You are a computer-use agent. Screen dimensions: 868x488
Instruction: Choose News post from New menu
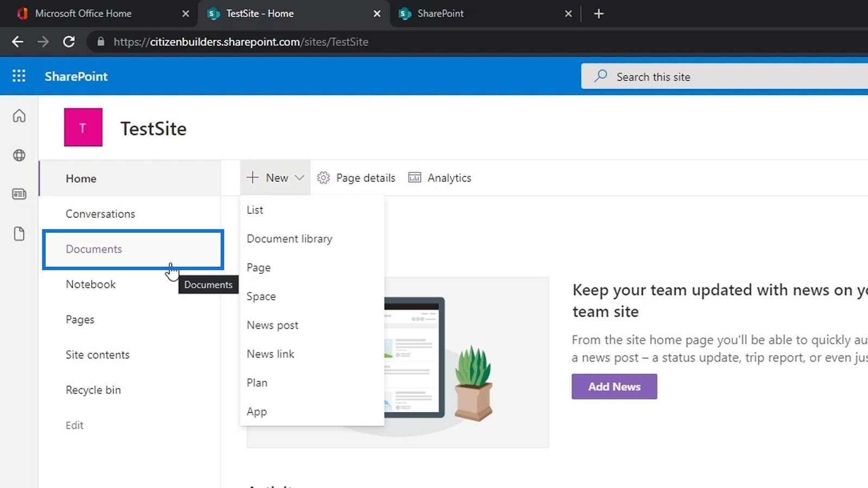(312, 325)
